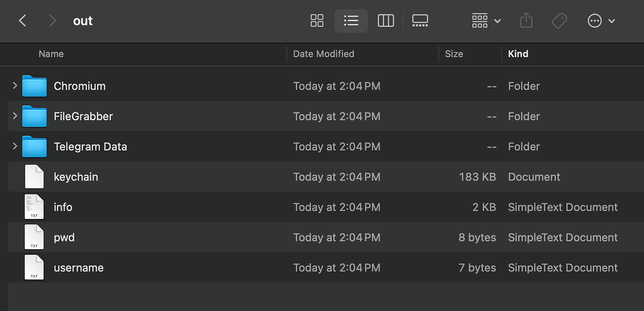
Task: Select the list view icon
Action: pyautogui.click(x=351, y=20)
